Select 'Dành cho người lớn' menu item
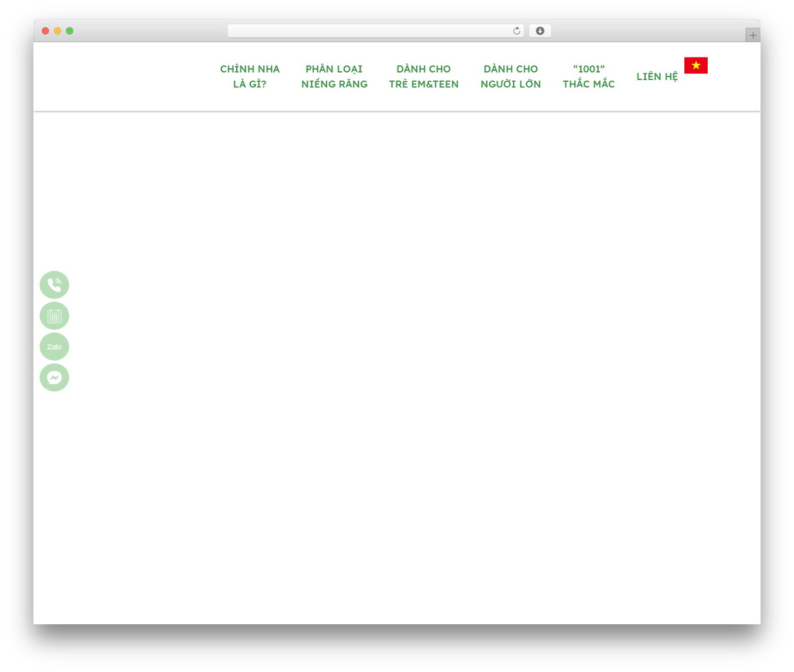Viewport: 794px width, 672px height. coord(511,76)
